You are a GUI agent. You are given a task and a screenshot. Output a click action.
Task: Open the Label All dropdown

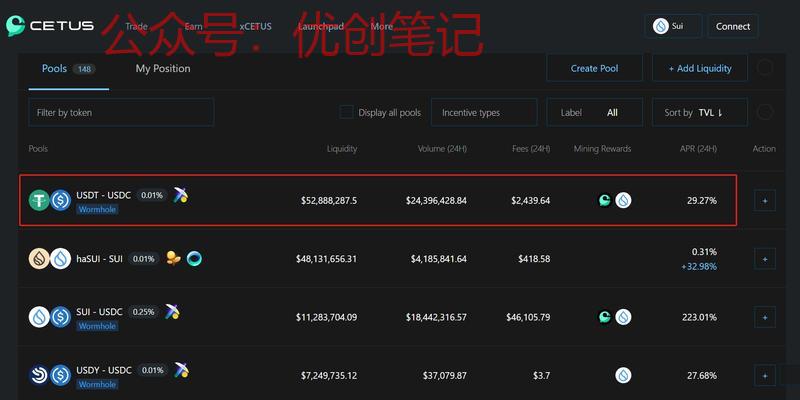pyautogui.click(x=595, y=112)
